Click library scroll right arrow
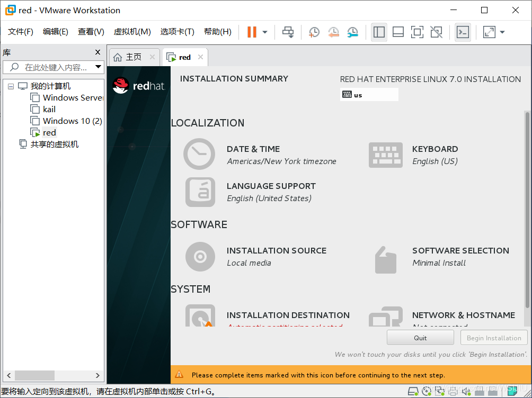 (97, 375)
